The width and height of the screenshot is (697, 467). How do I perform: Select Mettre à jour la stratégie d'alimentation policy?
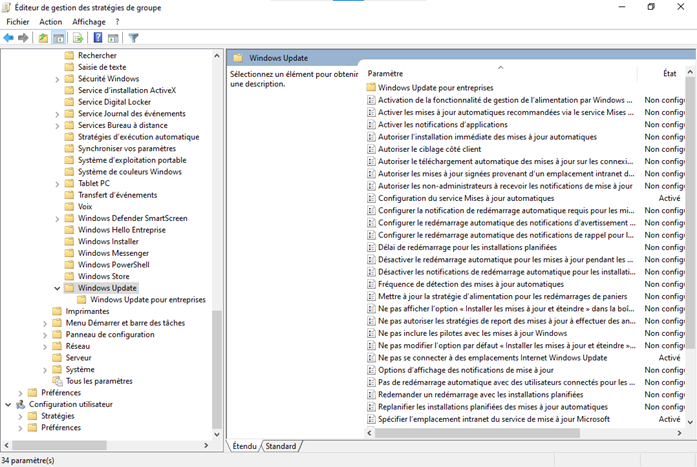point(502,296)
